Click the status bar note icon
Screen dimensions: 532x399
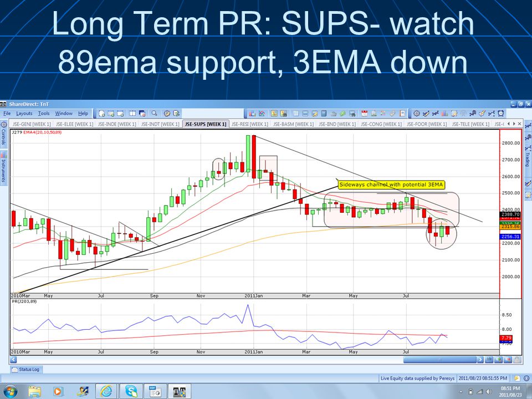pyautogui.click(x=516, y=378)
